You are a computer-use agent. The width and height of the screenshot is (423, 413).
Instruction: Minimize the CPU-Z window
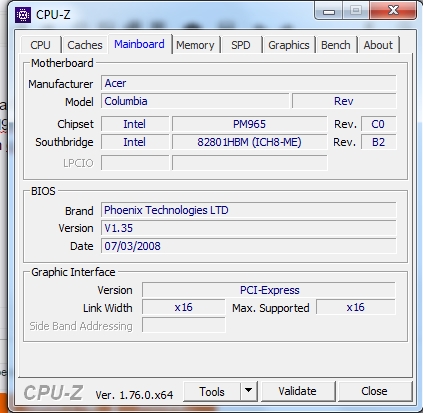[328, 11]
